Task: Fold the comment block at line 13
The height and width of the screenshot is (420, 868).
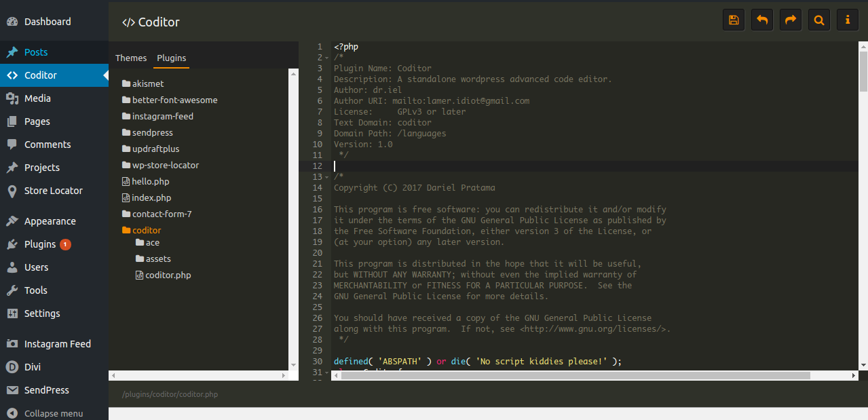Action: point(328,177)
